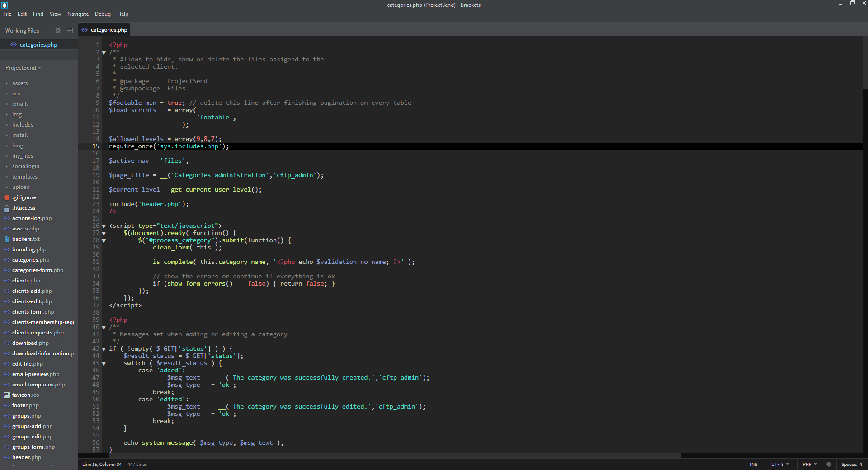Click the backers.txt document icon

coord(7,239)
